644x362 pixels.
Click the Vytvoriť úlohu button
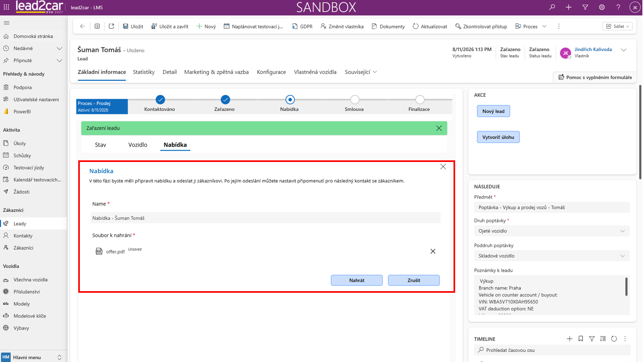tap(498, 137)
